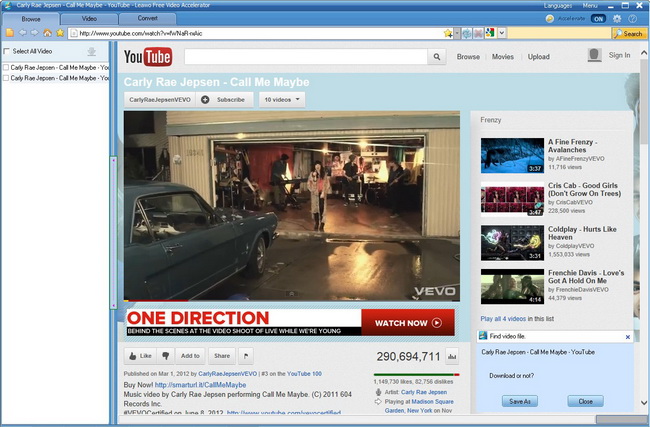The width and height of the screenshot is (650, 427).
Task: Show video statistics chart icon
Action: pos(452,356)
